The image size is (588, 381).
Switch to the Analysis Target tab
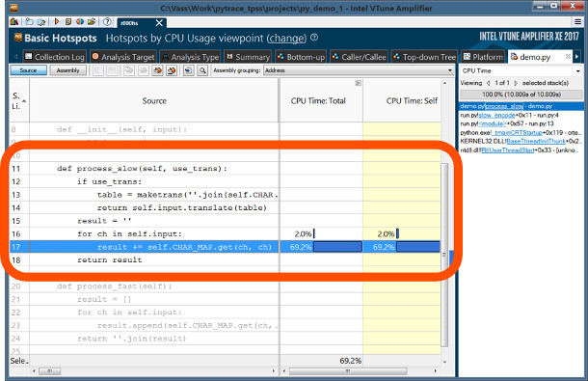coord(123,57)
